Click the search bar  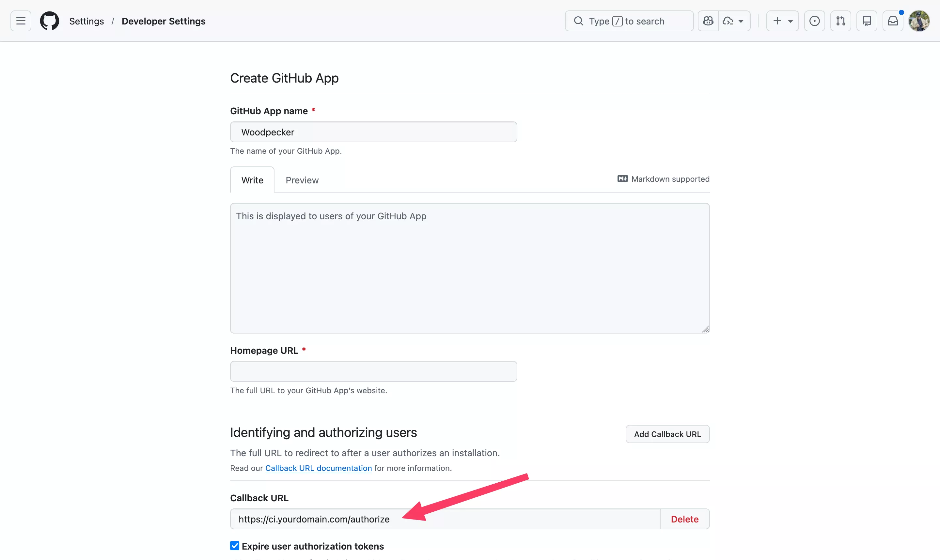point(629,21)
